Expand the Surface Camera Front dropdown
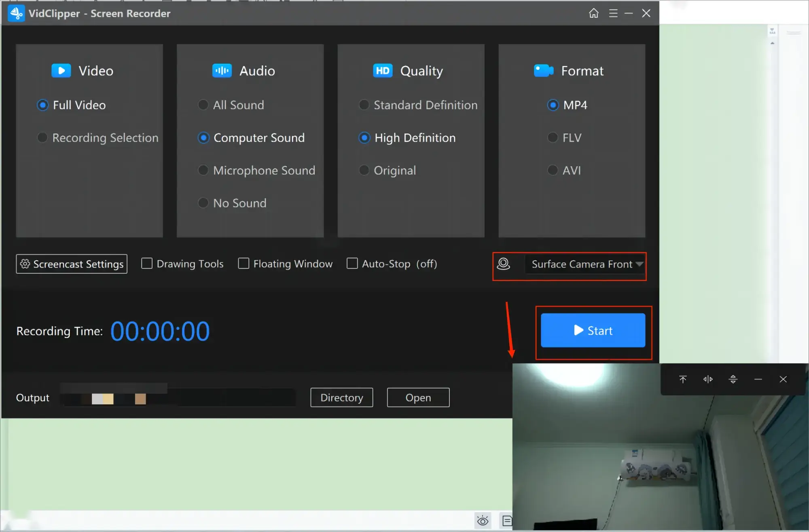Viewport: 809px width, 532px height. coord(640,264)
